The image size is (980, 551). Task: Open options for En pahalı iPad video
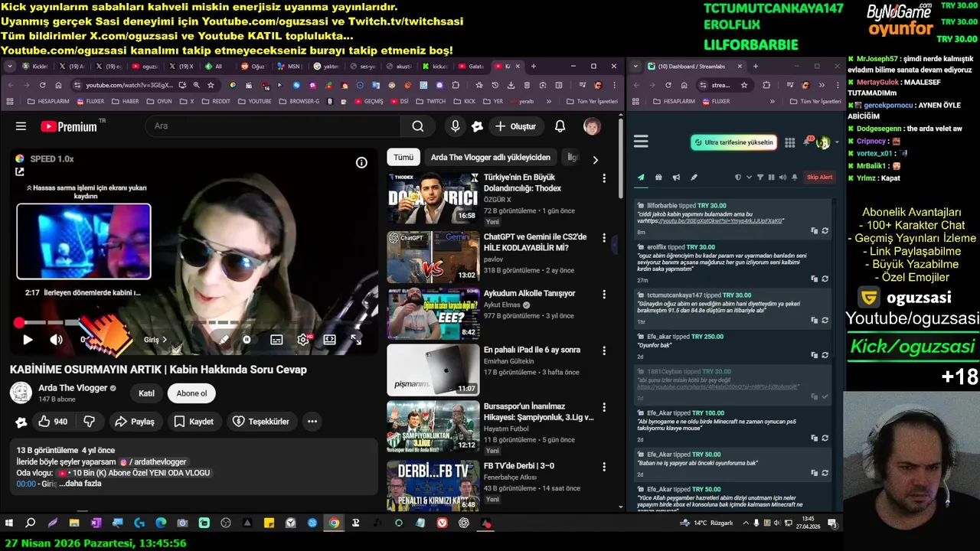click(x=604, y=351)
